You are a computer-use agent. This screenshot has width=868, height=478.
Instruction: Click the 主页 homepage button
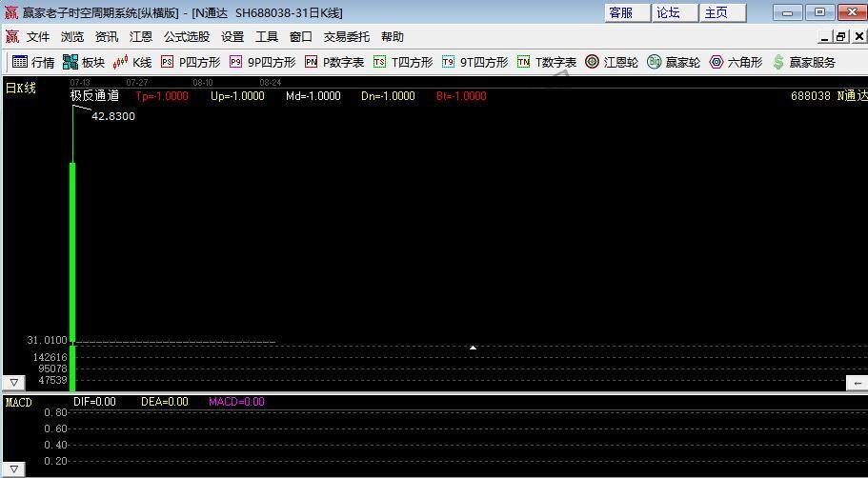click(x=722, y=12)
